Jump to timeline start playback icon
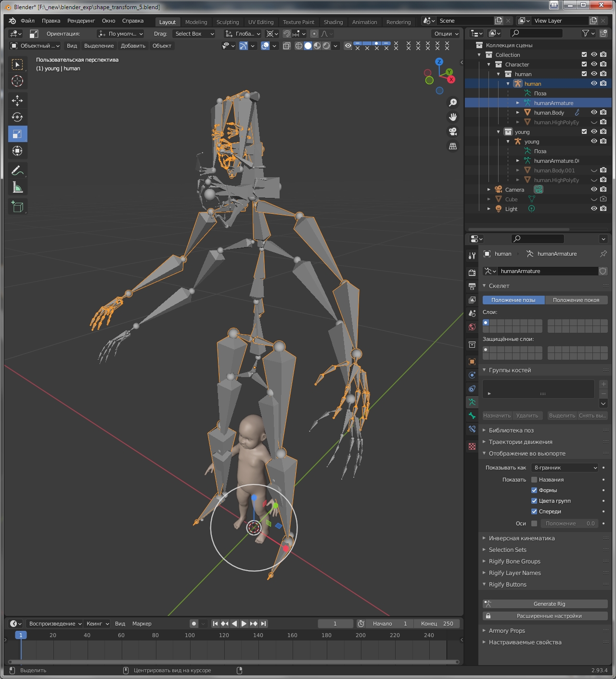Viewport: 616px width, 679px height. pyautogui.click(x=215, y=624)
